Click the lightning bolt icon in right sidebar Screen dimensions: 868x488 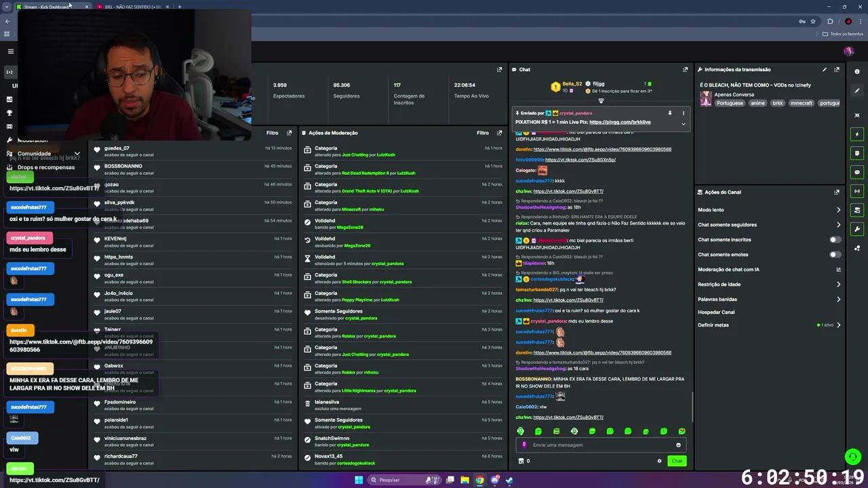click(x=857, y=134)
